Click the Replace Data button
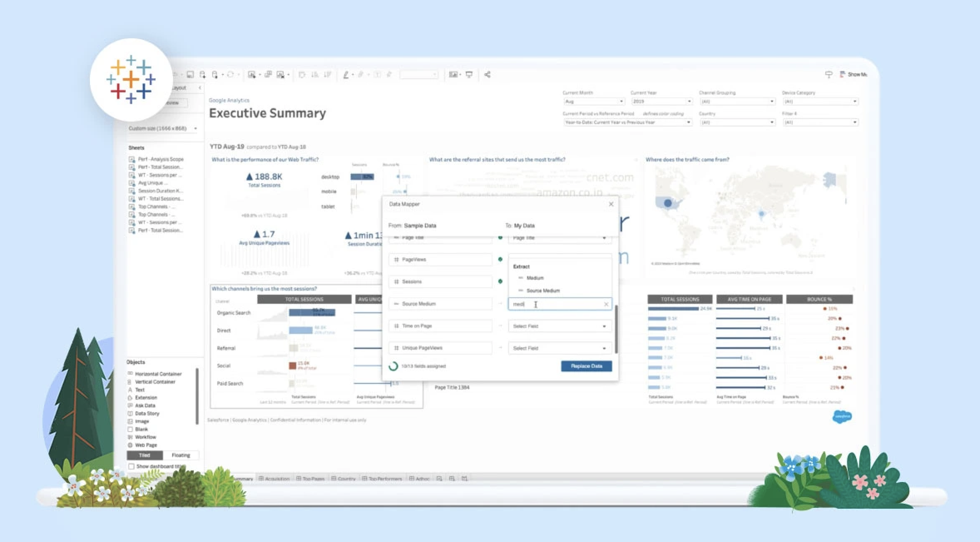Screen dimensions: 980x542 coord(587,366)
